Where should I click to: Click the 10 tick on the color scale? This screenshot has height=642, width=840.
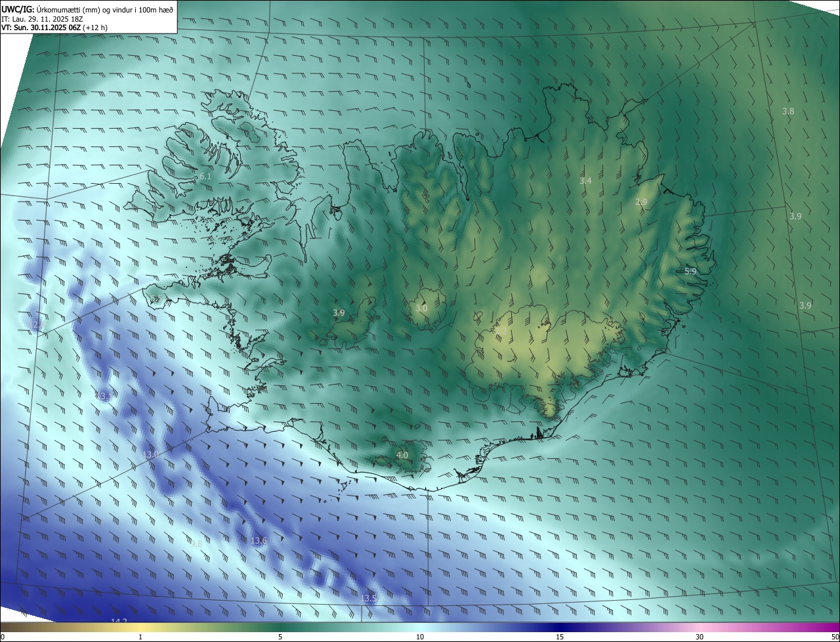click(420, 637)
